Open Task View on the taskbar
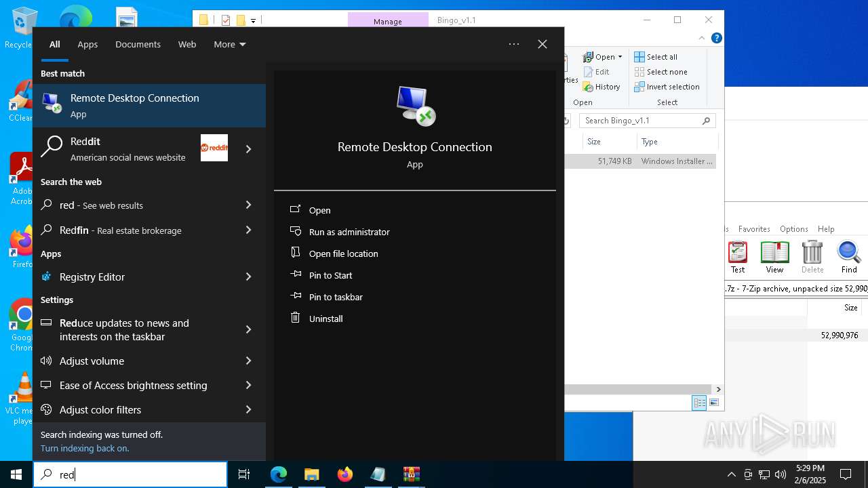 244,474
